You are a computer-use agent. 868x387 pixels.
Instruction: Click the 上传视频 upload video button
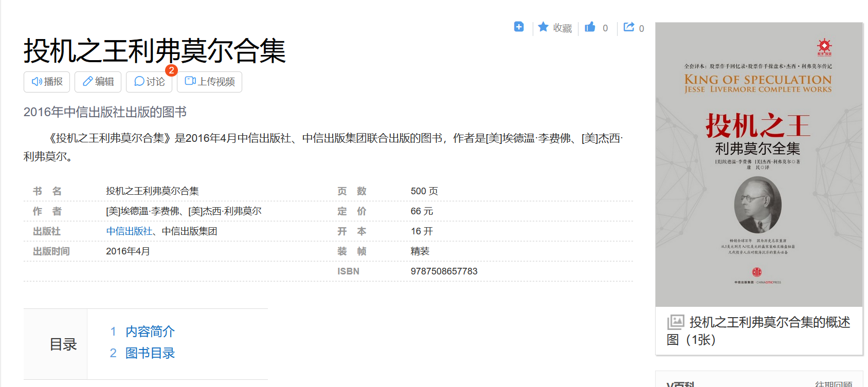pos(209,82)
